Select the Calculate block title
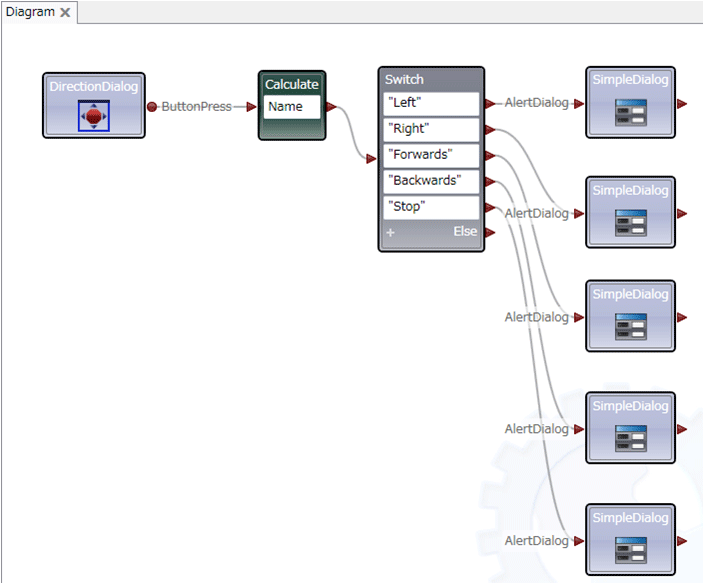Viewport: 704px width, 584px height. coord(292,84)
